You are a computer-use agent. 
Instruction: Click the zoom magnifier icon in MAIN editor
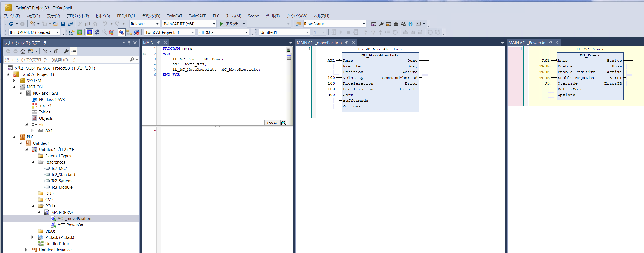pyautogui.click(x=284, y=123)
